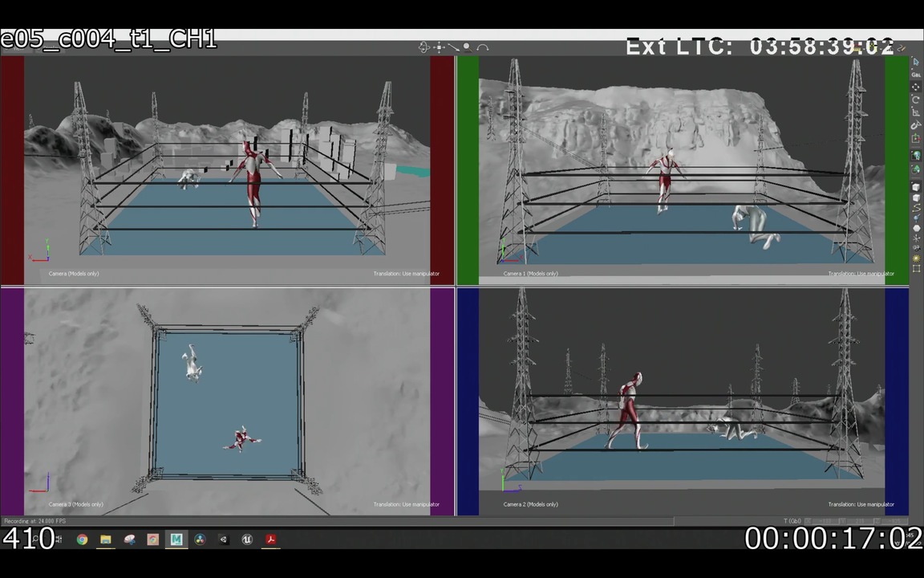
Task: Select the red walking character in Camera 2 view
Action: pyautogui.click(x=628, y=410)
